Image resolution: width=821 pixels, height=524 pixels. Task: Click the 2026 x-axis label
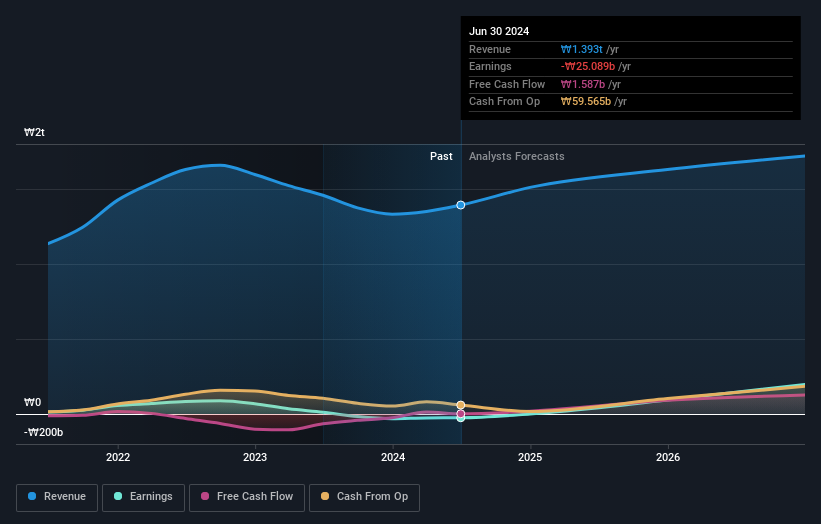[x=668, y=457]
